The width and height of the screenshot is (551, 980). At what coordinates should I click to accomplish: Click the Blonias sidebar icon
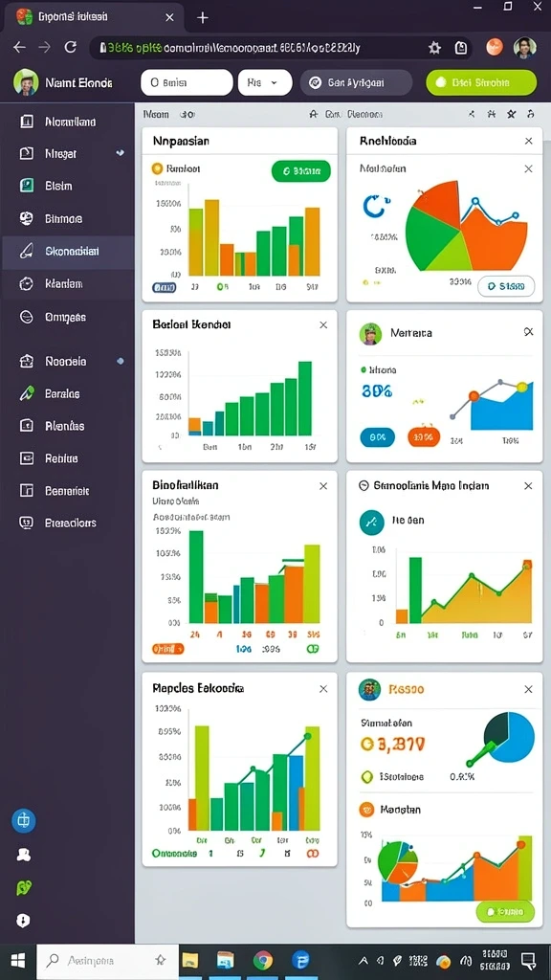tap(26, 426)
